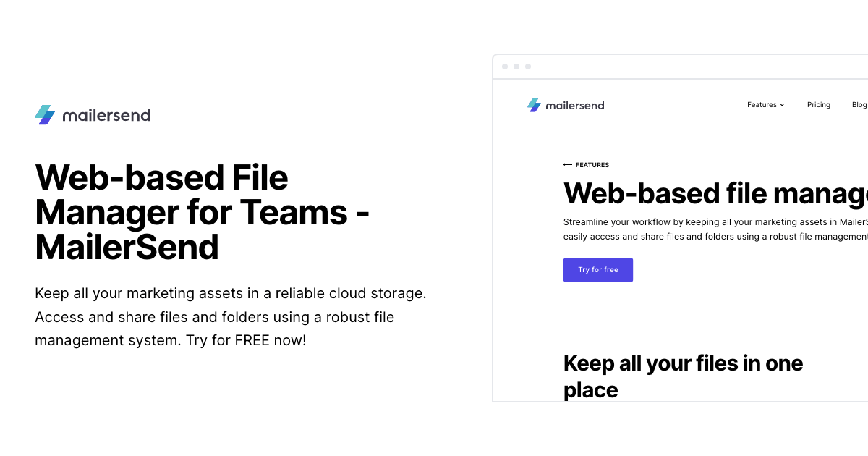Click the leftmost browser window dot
The height and width of the screenshot is (456, 868).
click(x=504, y=66)
